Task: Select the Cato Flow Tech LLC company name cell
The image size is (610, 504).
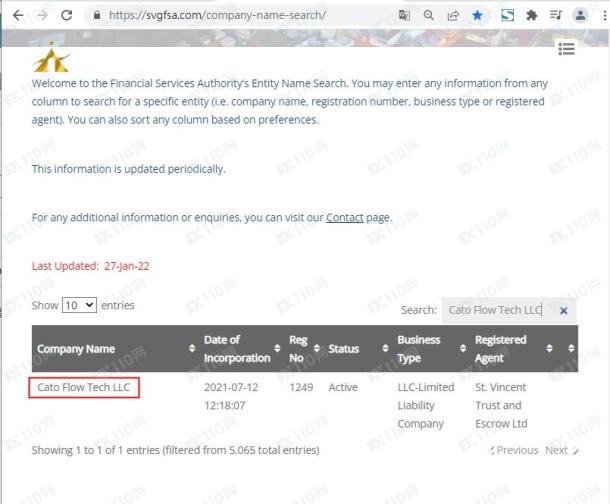Action: (84, 387)
